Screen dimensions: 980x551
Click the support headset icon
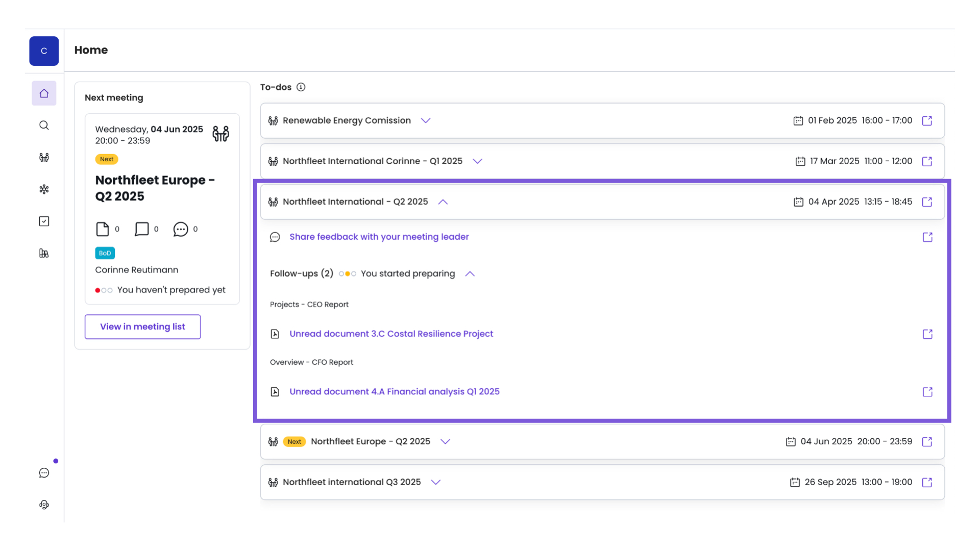click(44, 505)
